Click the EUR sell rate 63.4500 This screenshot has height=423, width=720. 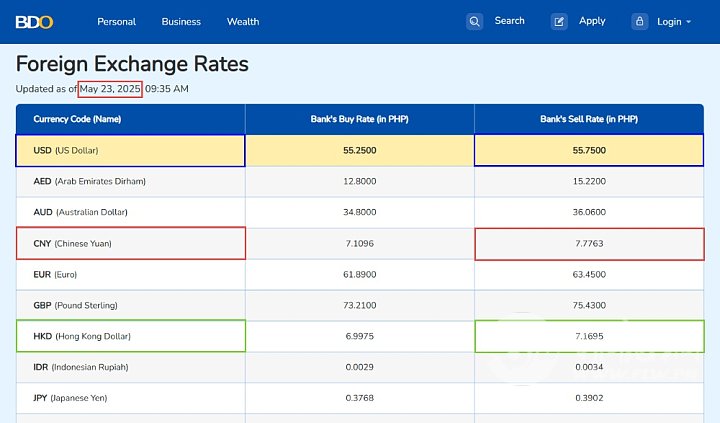588,274
